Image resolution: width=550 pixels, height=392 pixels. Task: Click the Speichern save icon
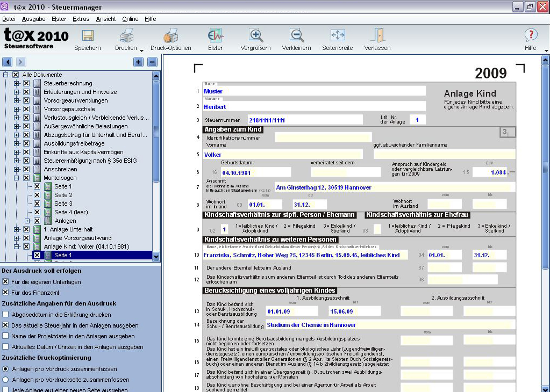pyautogui.click(x=88, y=37)
